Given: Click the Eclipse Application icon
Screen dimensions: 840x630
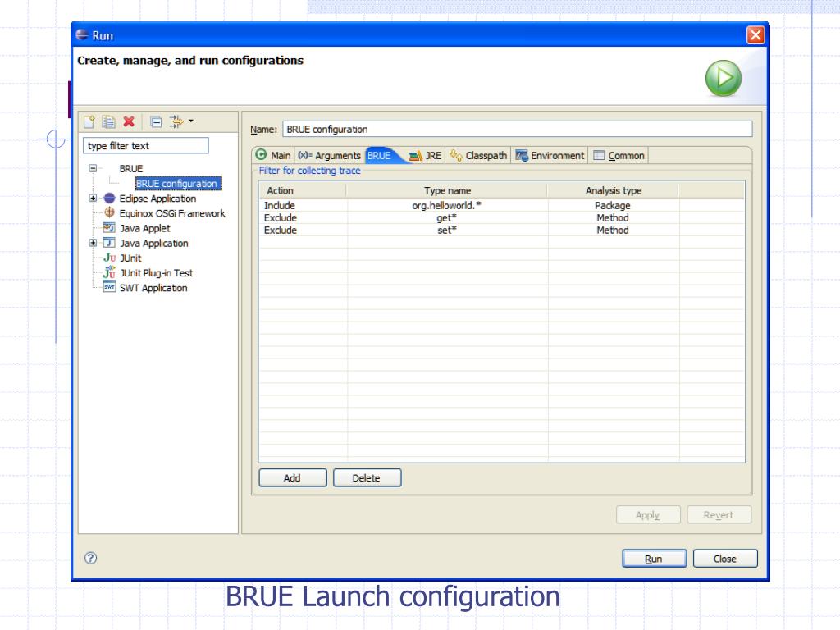Looking at the screenshot, I should pyautogui.click(x=109, y=199).
